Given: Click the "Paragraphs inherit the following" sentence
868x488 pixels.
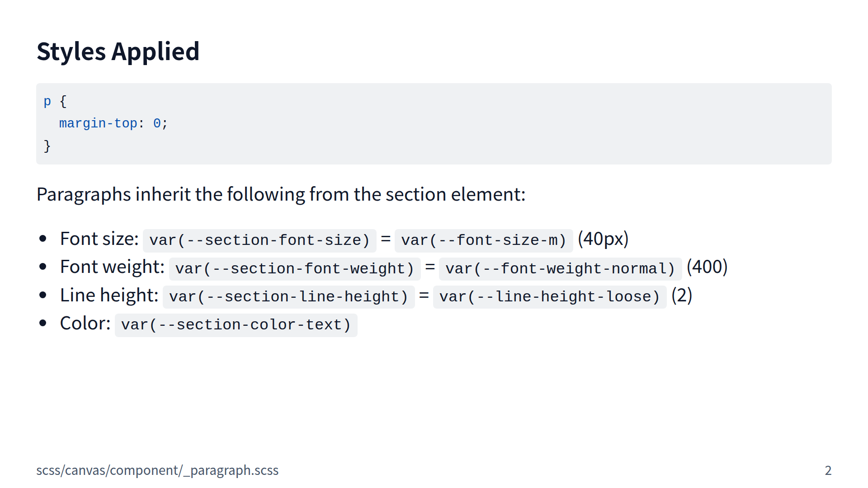Looking at the screenshot, I should point(281,194).
